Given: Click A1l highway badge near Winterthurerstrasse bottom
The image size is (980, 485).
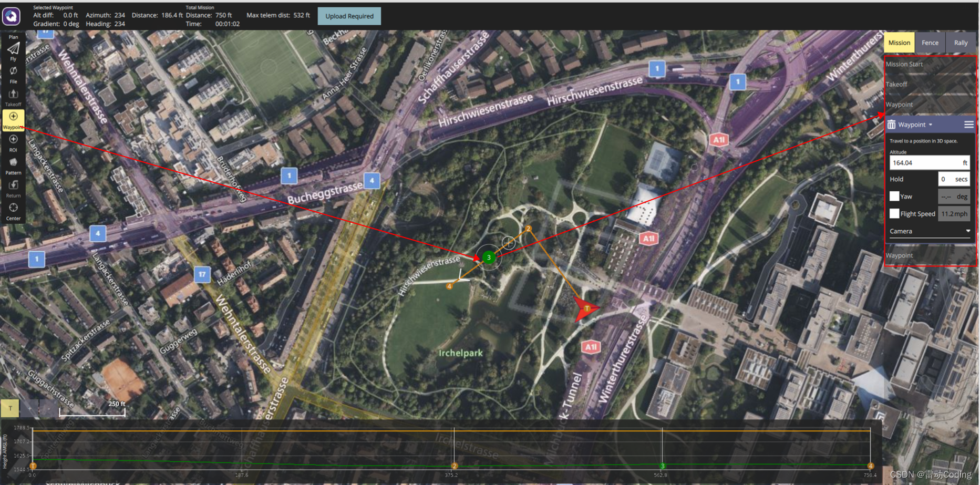Looking at the screenshot, I should coord(591,347).
